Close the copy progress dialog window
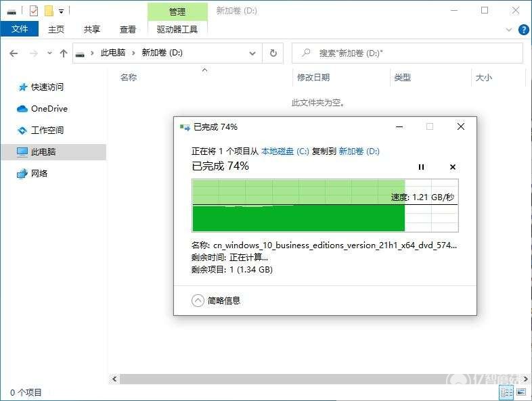 (x=461, y=126)
